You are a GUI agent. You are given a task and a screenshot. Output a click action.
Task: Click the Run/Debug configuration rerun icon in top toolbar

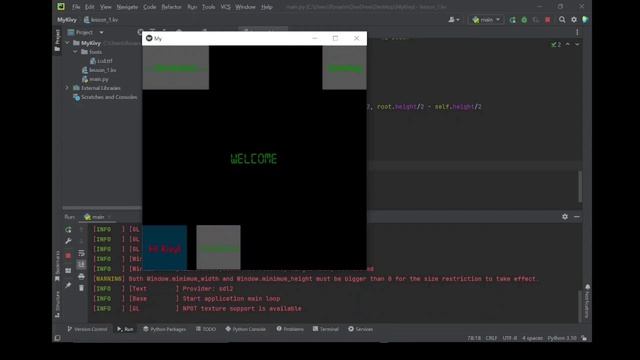(x=513, y=20)
